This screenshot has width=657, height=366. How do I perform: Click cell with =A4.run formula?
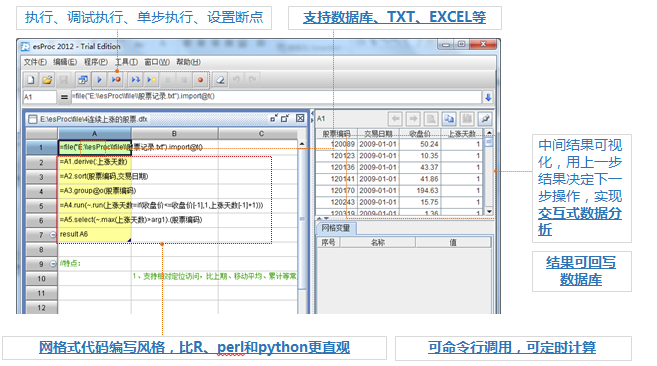pyautogui.click(x=94, y=205)
